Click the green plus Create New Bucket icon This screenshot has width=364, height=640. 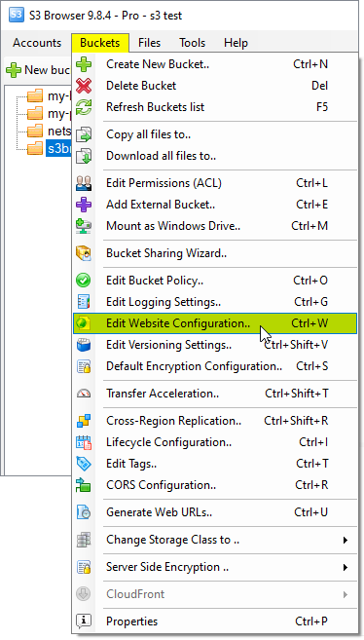pos(84,64)
